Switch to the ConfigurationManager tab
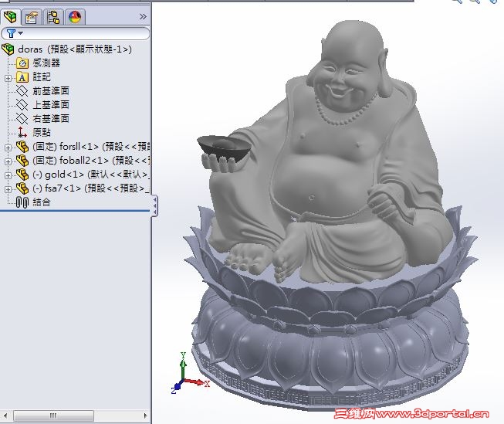 pyautogui.click(x=53, y=17)
